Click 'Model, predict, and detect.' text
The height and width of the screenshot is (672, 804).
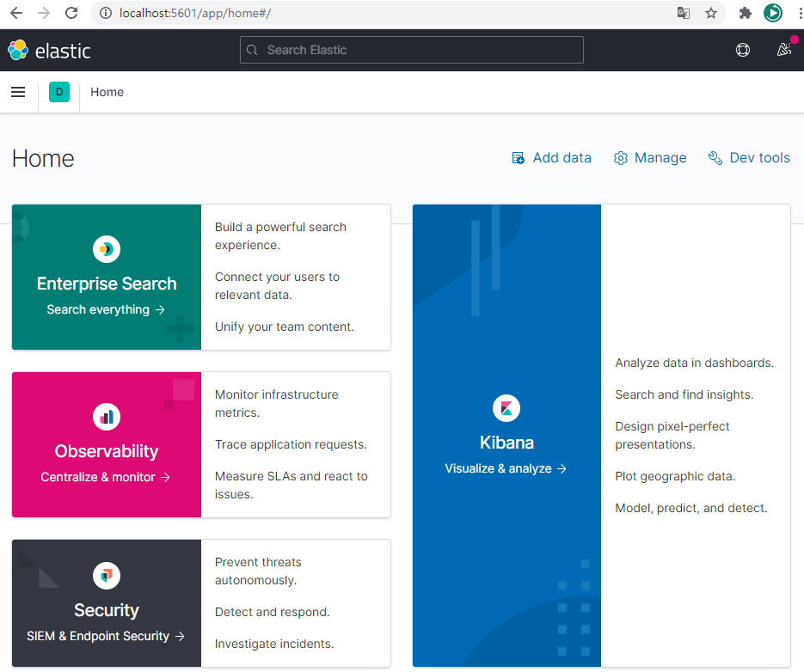point(691,508)
